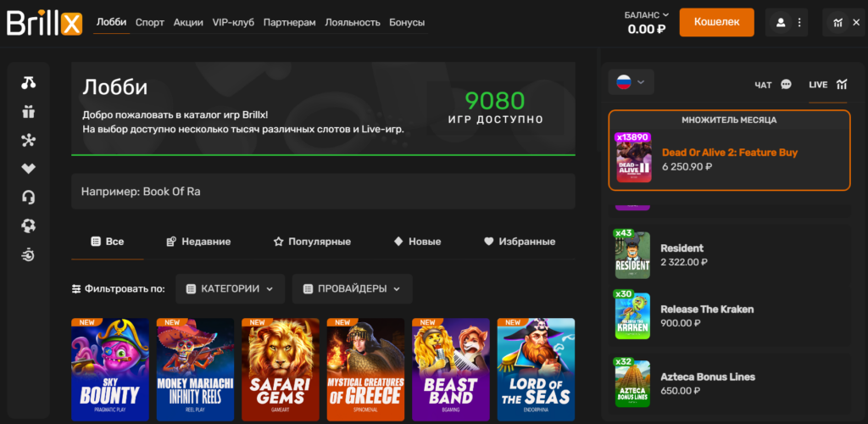Click the 9080 games available counter
This screenshot has width=868, height=424.
[495, 101]
